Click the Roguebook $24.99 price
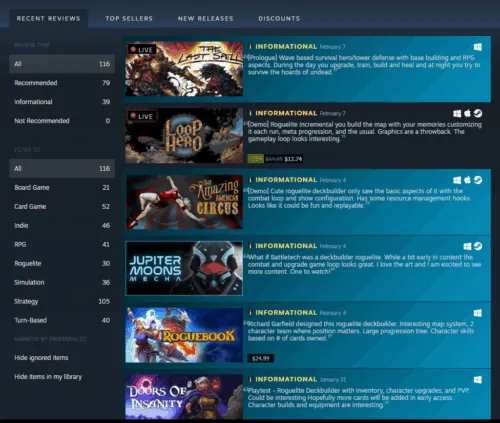Image resolution: width=500 pixels, height=423 pixels. [x=261, y=359]
